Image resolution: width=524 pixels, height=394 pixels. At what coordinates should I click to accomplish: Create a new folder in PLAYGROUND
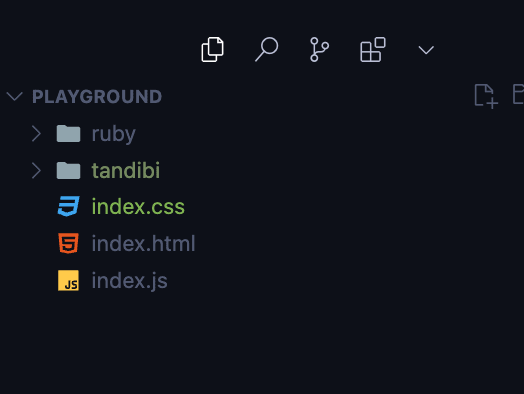518,95
